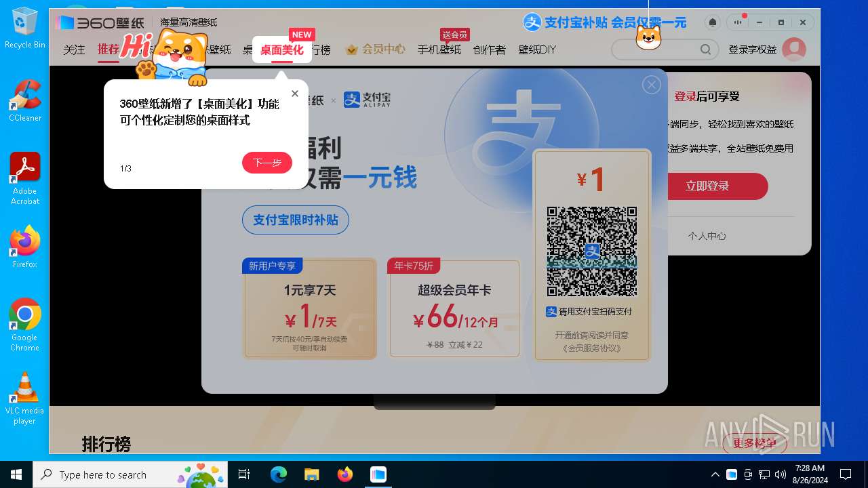868x488 pixels.
Task: Click 下一步 in the guide bubble
Action: 267,163
